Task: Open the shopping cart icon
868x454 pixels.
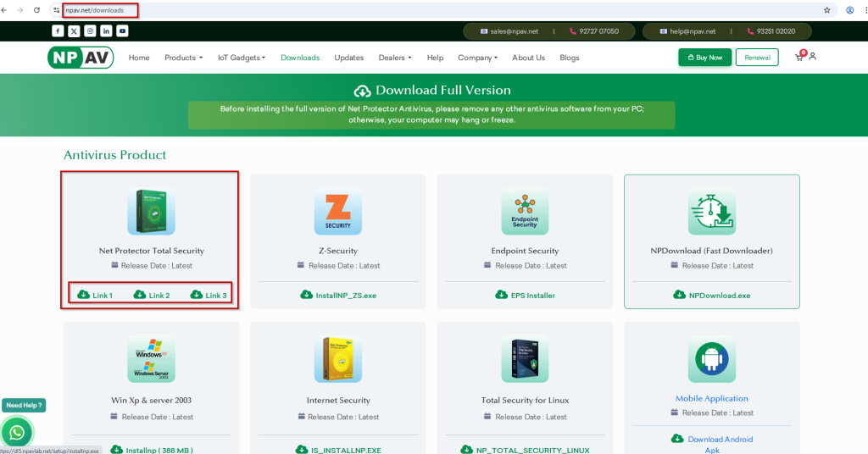Action: coord(798,57)
